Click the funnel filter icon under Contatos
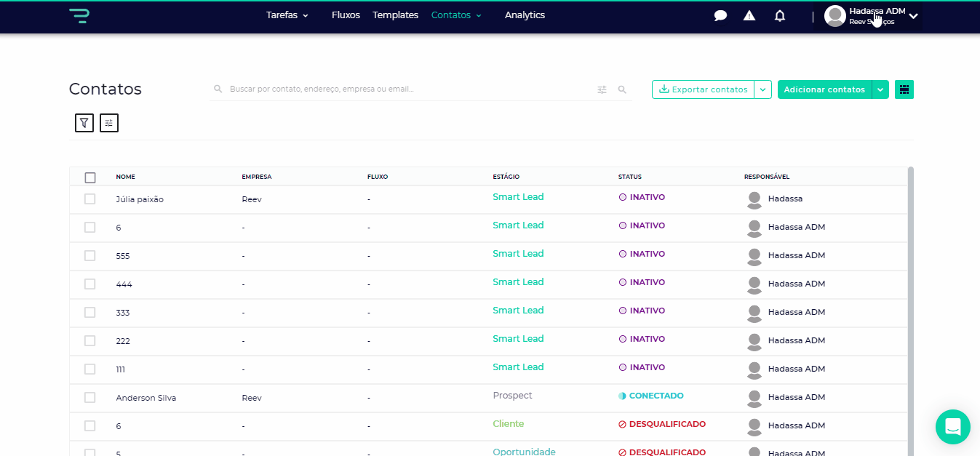Screen dimensions: 980x456 [x=84, y=123]
